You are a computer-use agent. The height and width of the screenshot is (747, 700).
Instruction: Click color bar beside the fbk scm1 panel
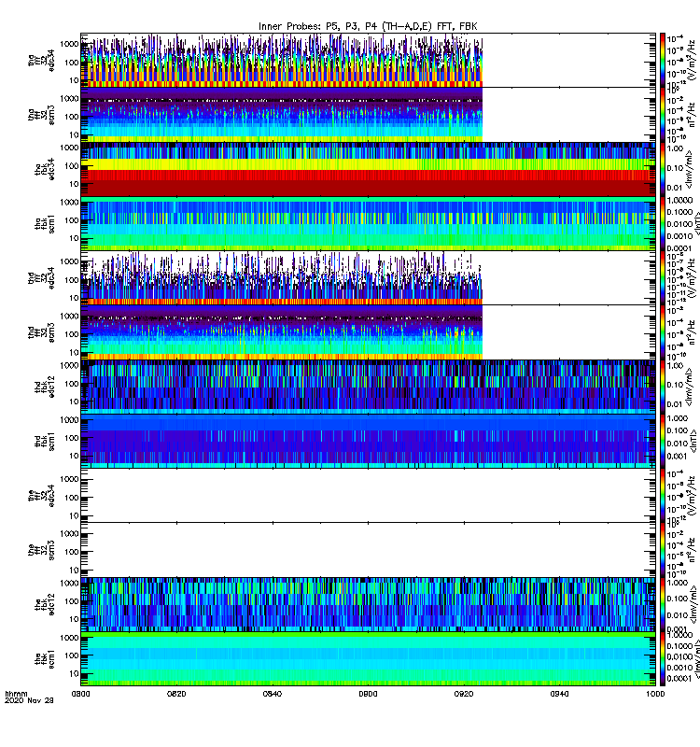[663, 659]
